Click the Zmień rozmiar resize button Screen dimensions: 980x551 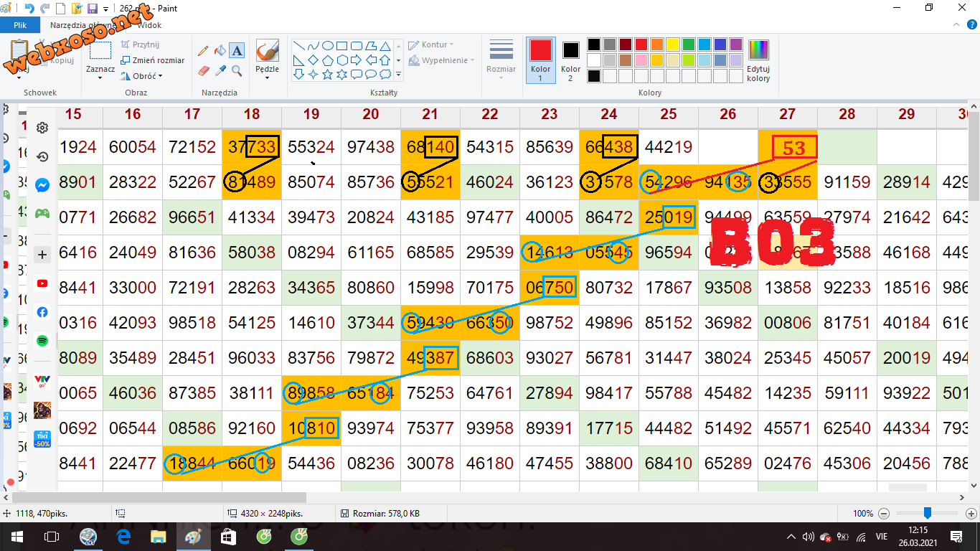pyautogui.click(x=152, y=60)
